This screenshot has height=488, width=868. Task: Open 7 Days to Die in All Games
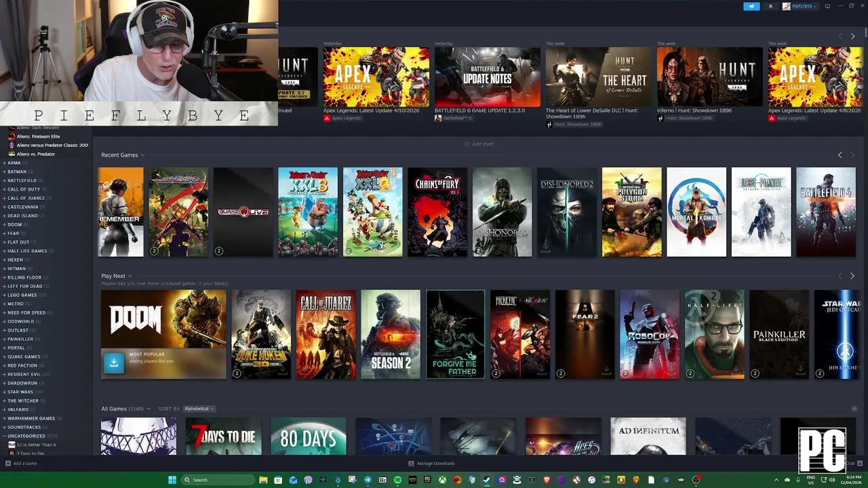coord(224,436)
